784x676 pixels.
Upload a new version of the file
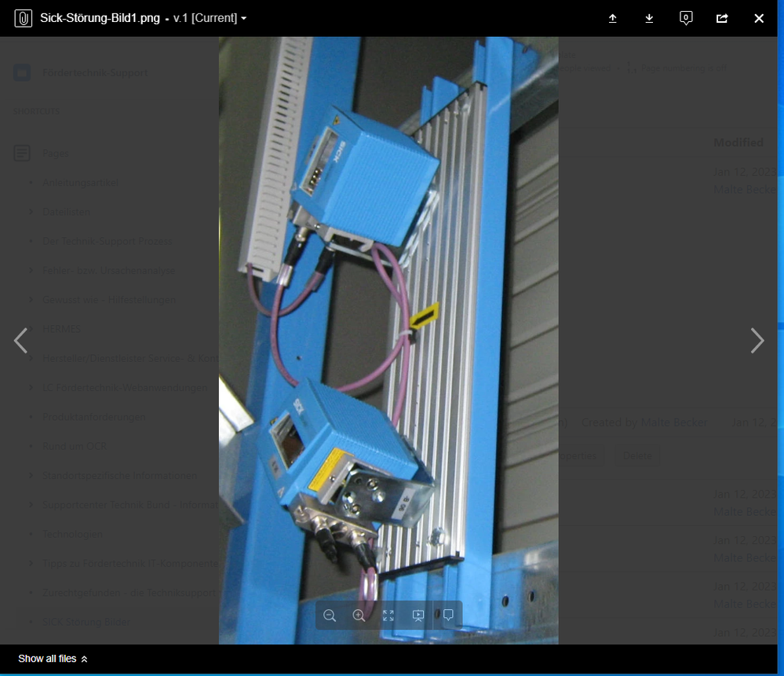[x=612, y=19]
